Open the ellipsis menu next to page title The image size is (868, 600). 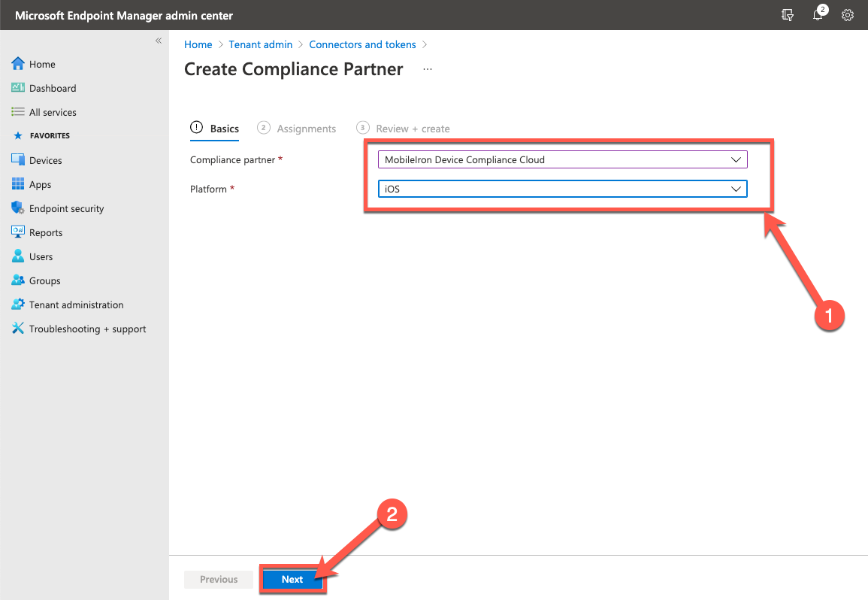(x=427, y=68)
